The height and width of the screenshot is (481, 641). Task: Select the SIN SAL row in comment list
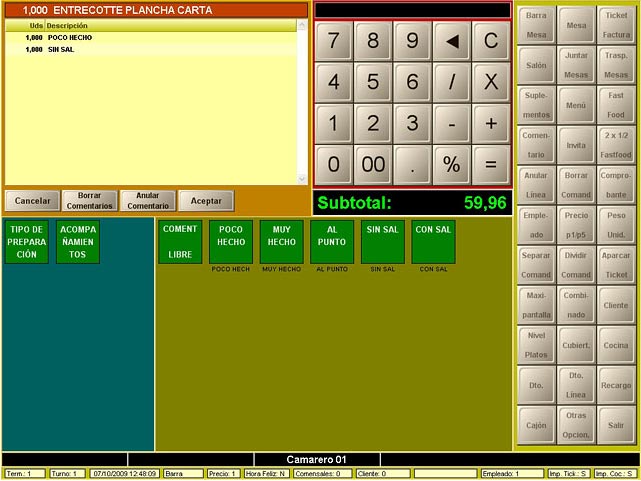coord(62,48)
